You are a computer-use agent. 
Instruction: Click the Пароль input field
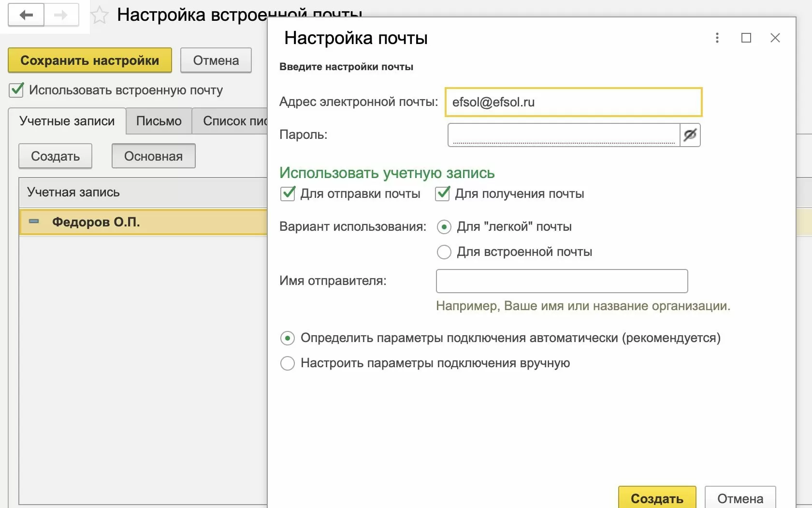click(564, 134)
